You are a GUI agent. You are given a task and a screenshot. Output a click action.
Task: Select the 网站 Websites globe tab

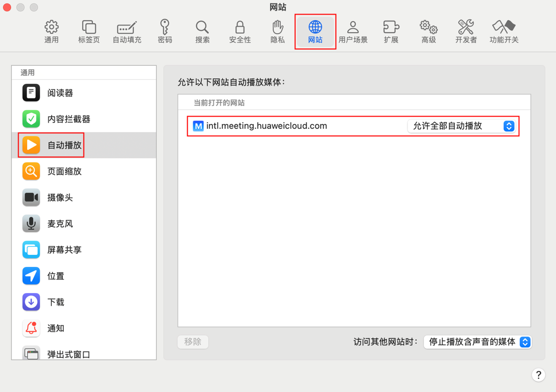pos(315,32)
